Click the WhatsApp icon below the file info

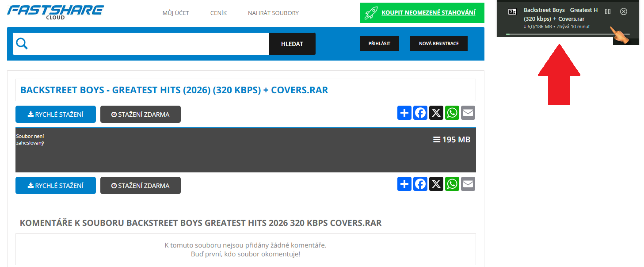pos(452,184)
